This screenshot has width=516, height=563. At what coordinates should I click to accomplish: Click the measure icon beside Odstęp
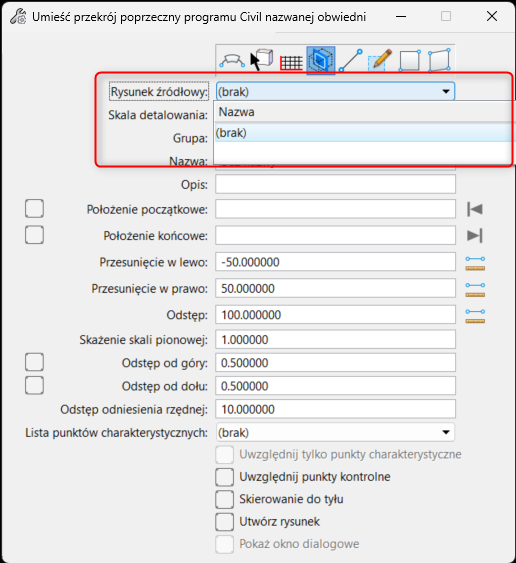(475, 316)
